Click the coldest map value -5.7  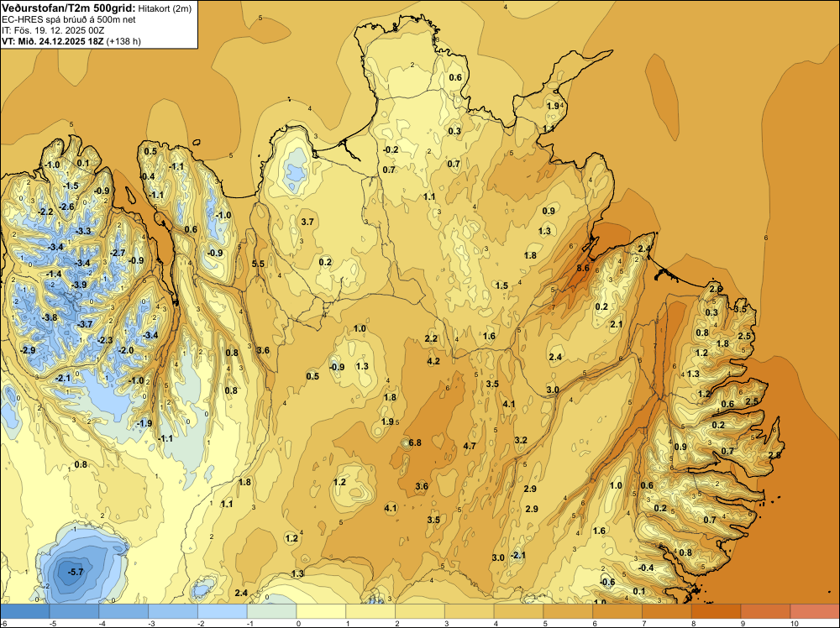coord(76,572)
